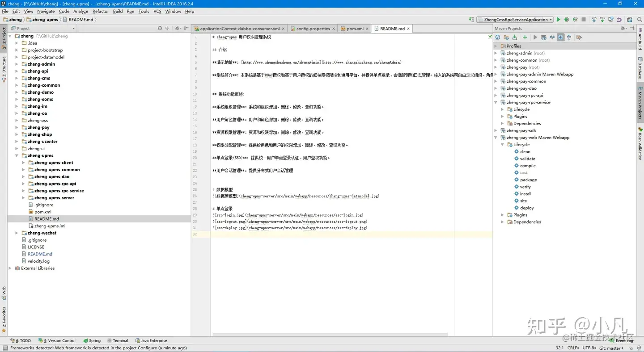Switch to the pom.xml editor tab
This screenshot has width=644, height=352.
pyautogui.click(x=355, y=28)
